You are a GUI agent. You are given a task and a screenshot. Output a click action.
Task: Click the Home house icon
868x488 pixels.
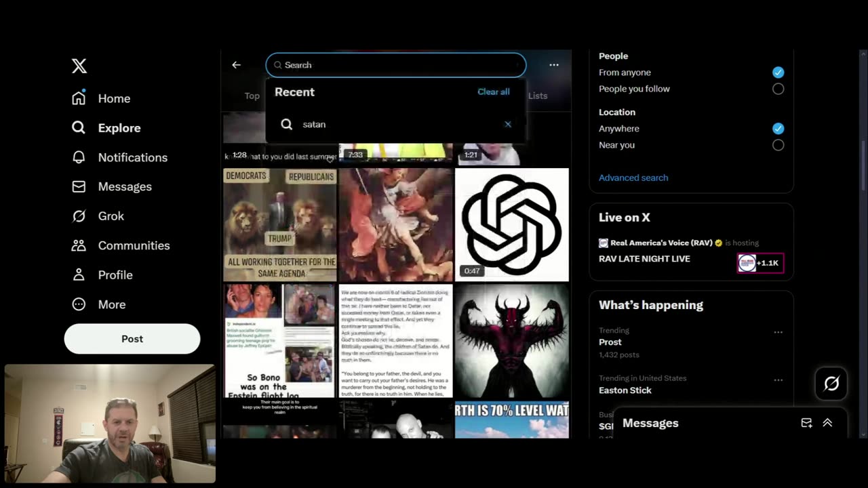click(79, 98)
